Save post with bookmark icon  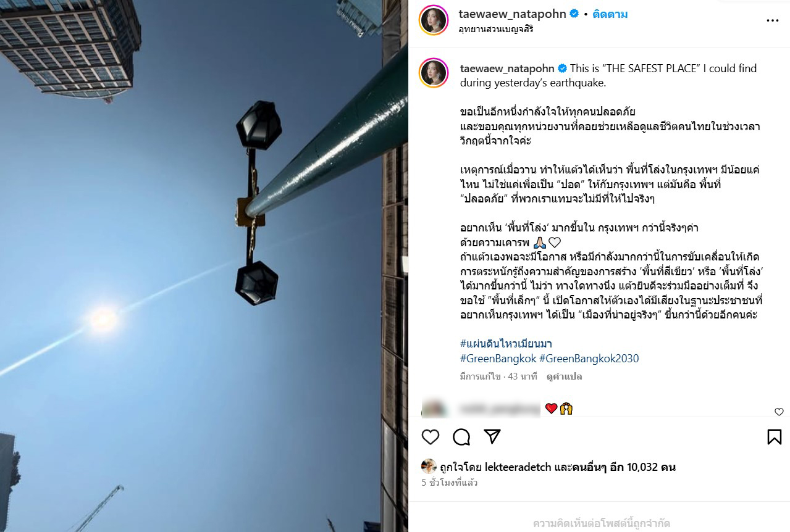pyautogui.click(x=774, y=437)
